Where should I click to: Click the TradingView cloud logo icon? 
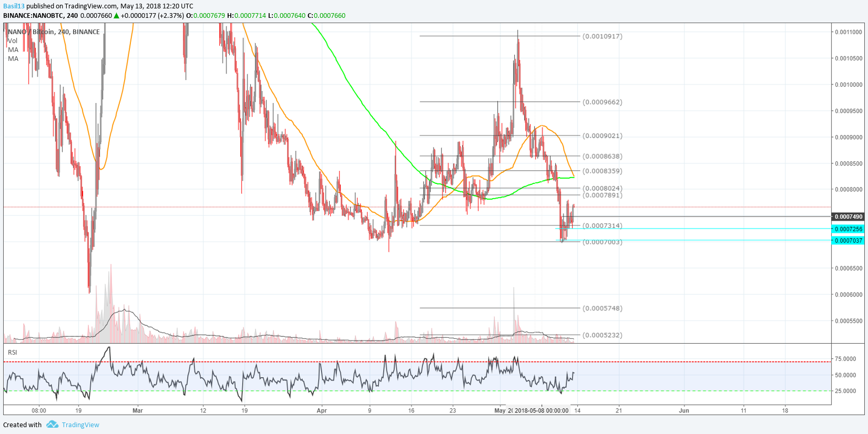pyautogui.click(x=52, y=424)
